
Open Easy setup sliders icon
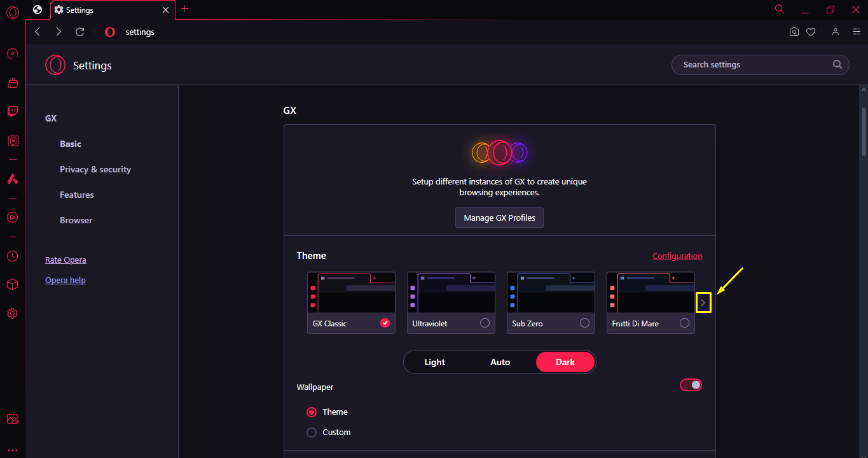pos(857,32)
